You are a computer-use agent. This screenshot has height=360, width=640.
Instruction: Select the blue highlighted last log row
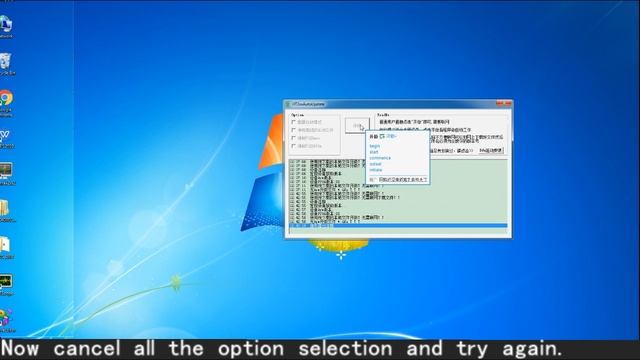398,225
